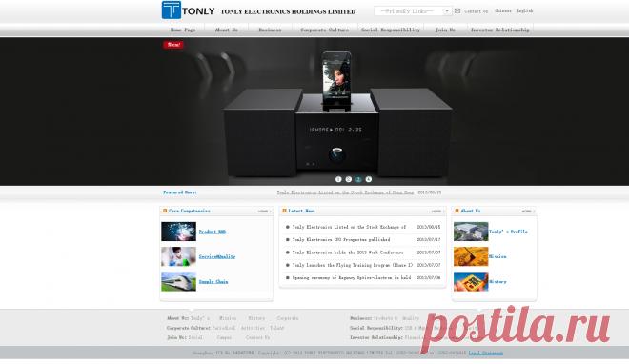Screen dimensions: 629x364
Task: Open the featured news headline link
Action: [345, 192]
